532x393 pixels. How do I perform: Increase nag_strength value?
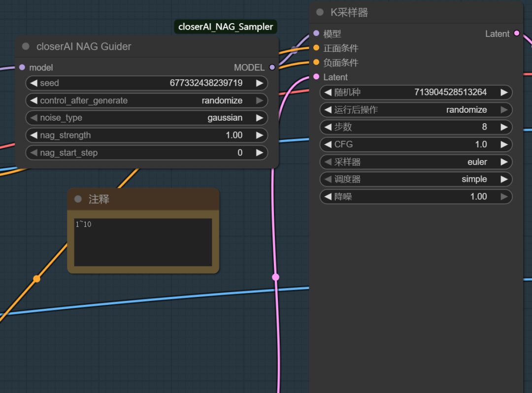(260, 135)
